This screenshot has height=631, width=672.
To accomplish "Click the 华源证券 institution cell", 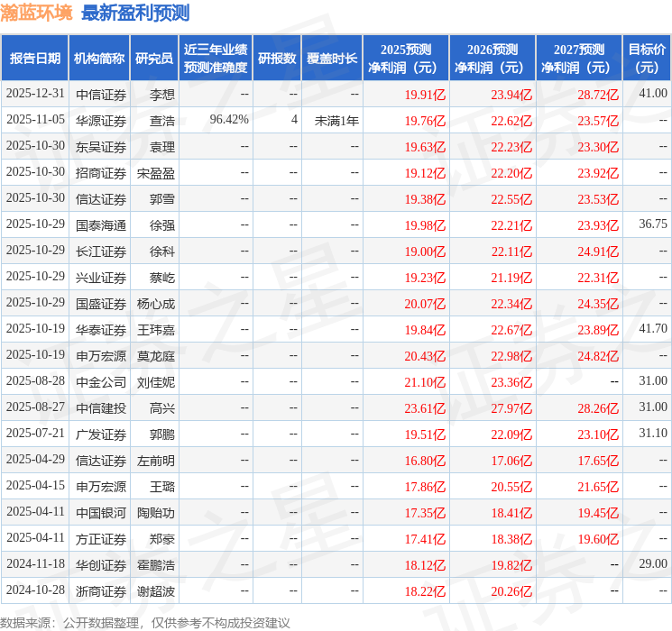I will tap(101, 121).
